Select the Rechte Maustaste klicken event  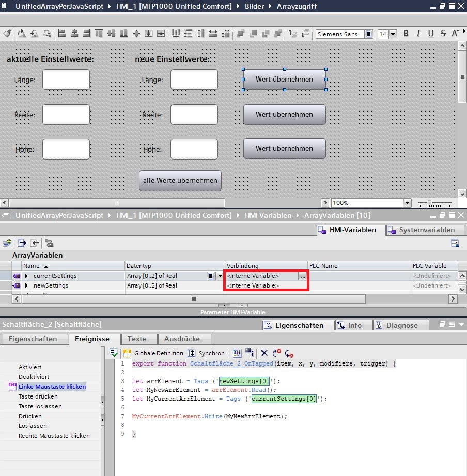[54, 436]
